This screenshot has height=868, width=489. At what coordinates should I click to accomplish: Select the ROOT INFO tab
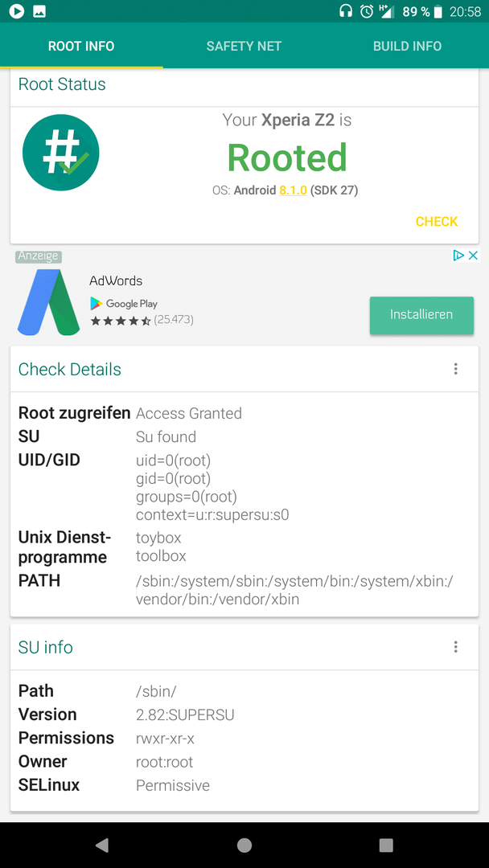pos(81,46)
